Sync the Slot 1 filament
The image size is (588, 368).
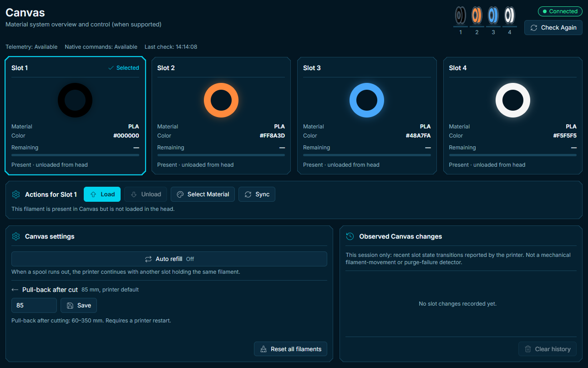point(257,194)
